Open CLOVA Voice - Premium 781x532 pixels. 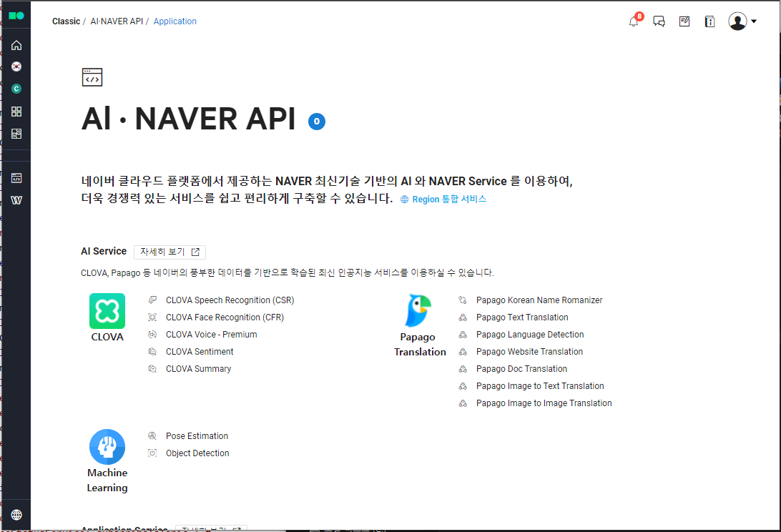click(x=211, y=335)
